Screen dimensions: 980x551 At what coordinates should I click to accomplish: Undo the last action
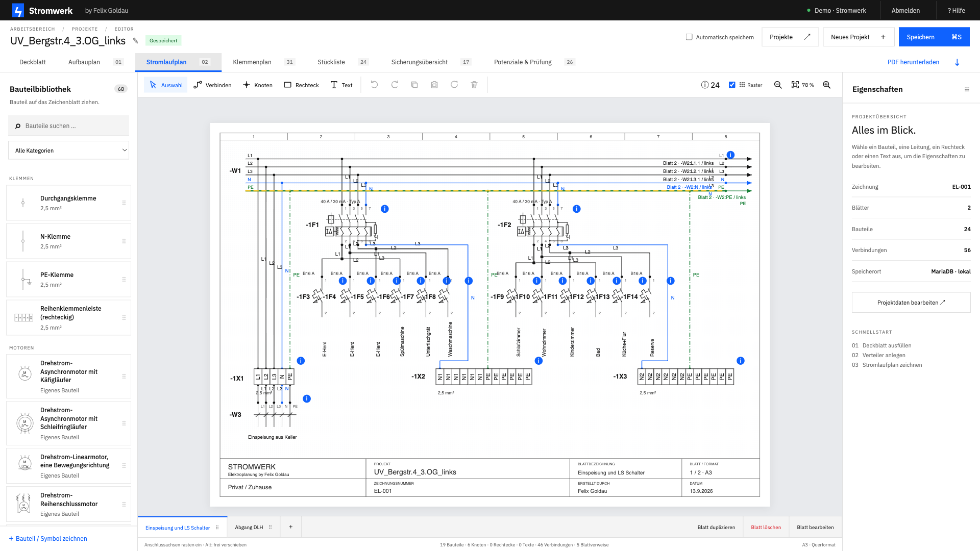tap(374, 85)
